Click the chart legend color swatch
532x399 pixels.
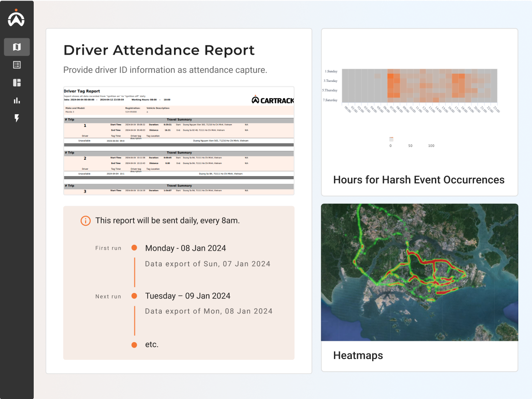click(x=391, y=139)
